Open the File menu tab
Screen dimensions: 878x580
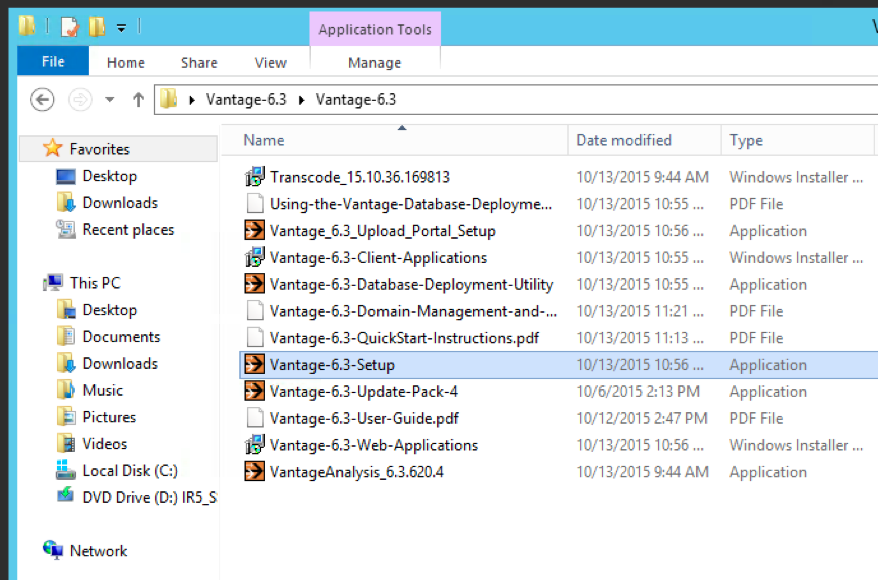[53, 62]
